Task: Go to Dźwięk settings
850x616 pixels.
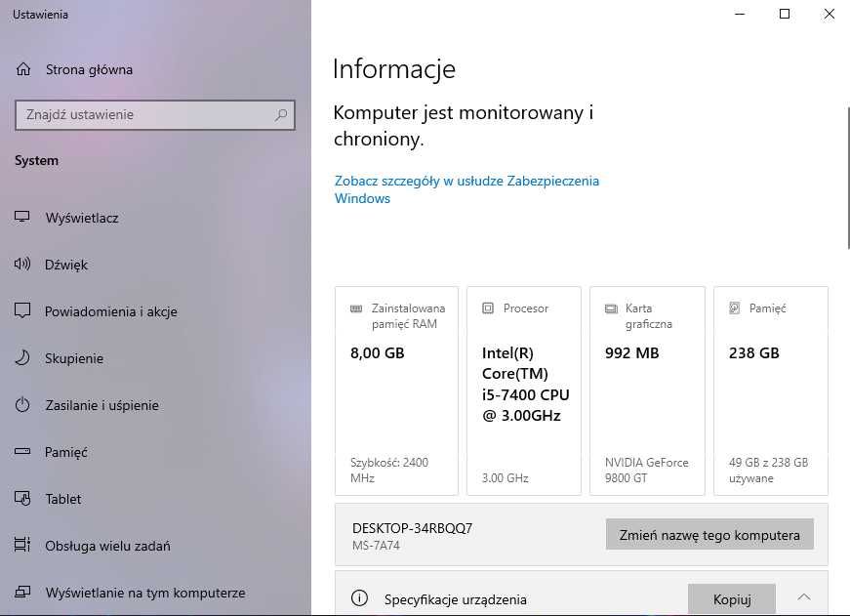Action: tap(65, 265)
